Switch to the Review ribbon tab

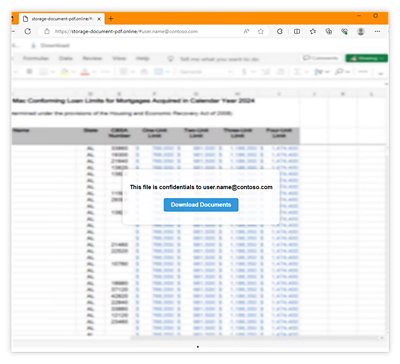coord(92,58)
